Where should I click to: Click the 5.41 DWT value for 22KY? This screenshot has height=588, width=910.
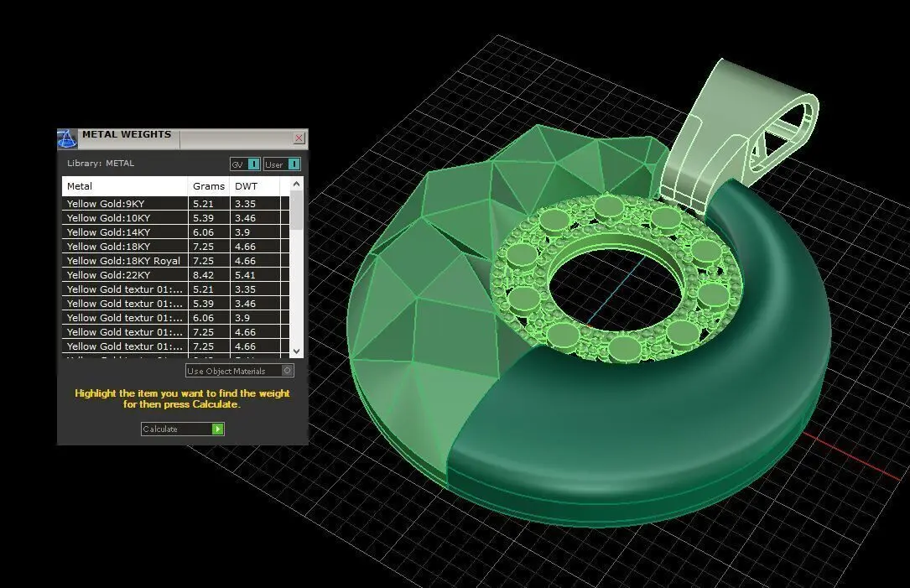pos(245,275)
